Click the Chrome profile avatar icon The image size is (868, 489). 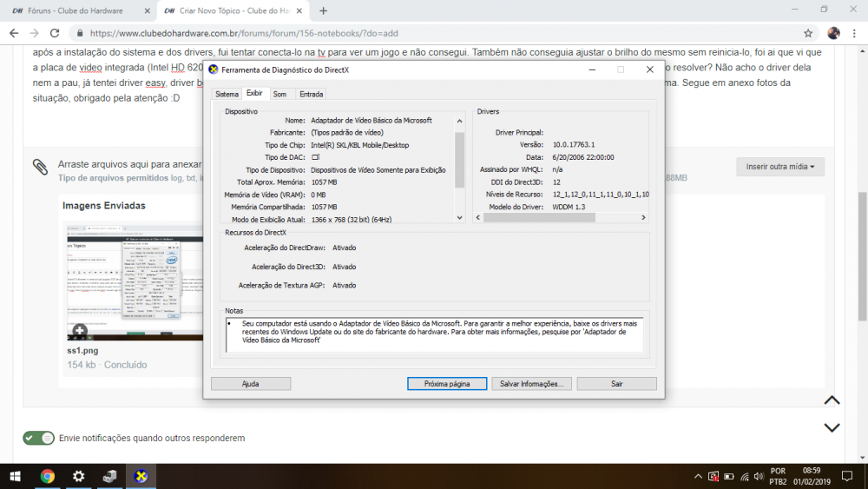click(x=833, y=33)
